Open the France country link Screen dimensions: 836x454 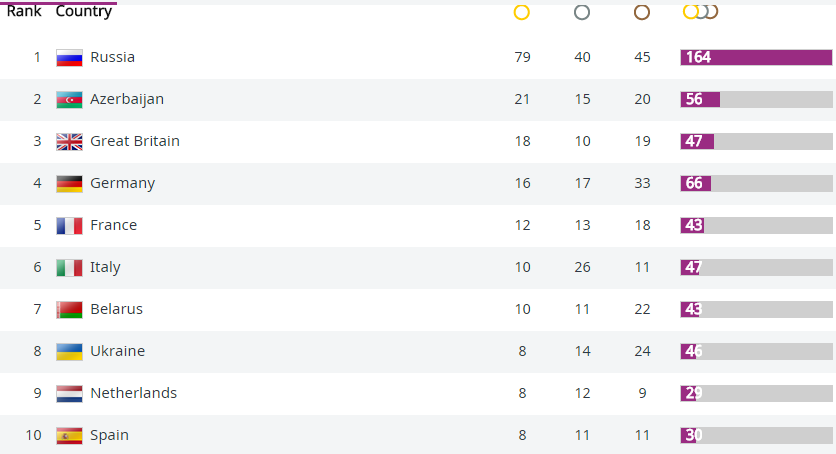114,225
